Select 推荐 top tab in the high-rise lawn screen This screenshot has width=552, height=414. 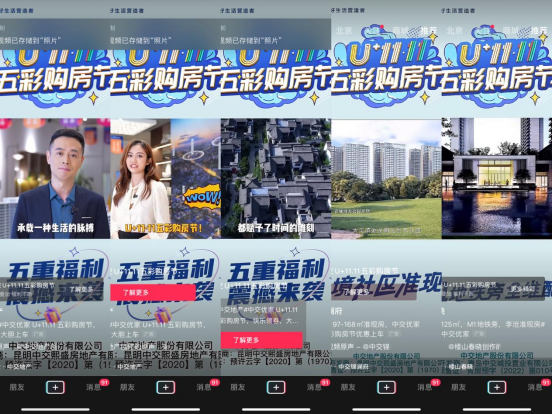[428, 31]
